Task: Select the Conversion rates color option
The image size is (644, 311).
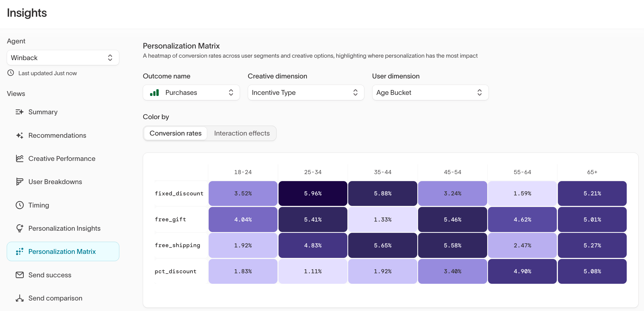Action: [175, 133]
